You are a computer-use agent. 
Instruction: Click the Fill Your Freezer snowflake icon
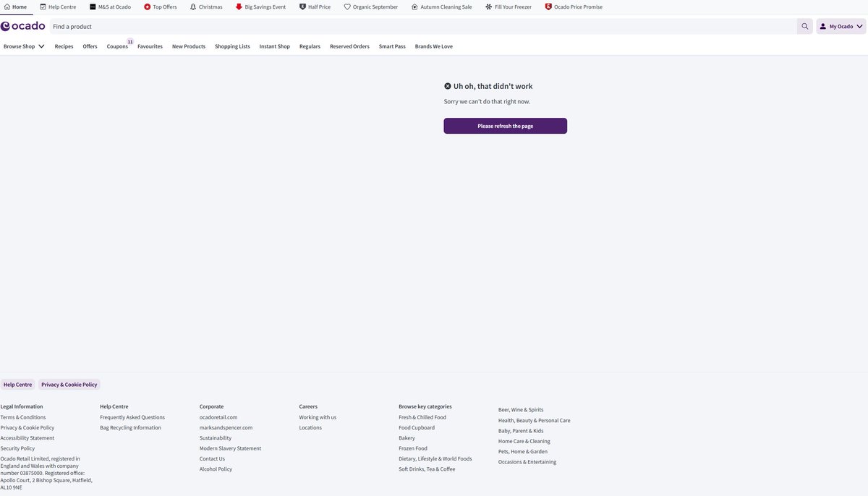tap(489, 7)
